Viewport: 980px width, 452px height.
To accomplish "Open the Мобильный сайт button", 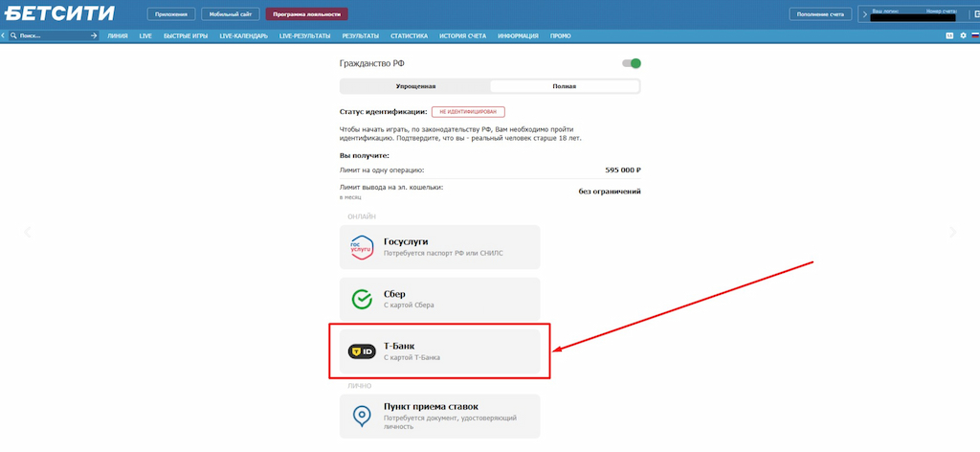I will [230, 14].
